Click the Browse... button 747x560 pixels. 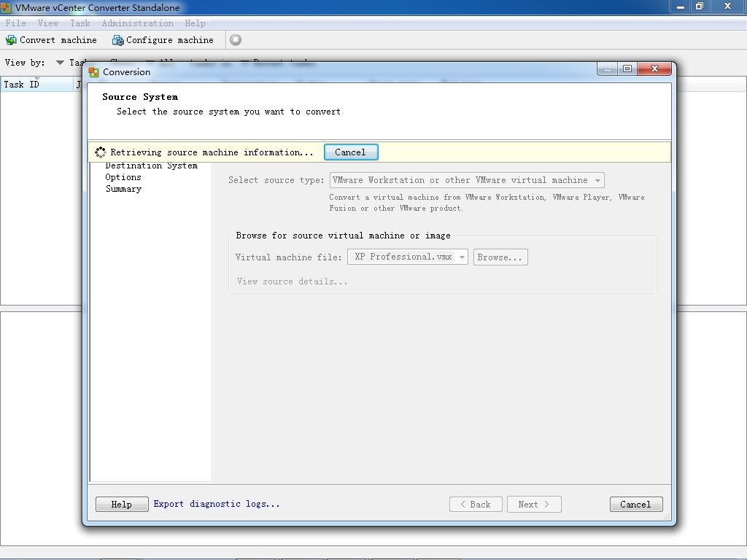(x=500, y=257)
